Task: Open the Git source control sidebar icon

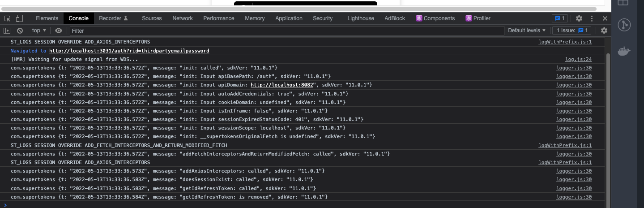Action: (624, 25)
